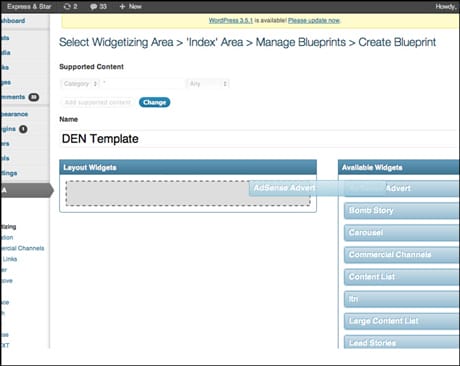Image resolution: width=460 pixels, height=366 pixels.
Task: Click the Available Widgets panel header
Action: 399,167
